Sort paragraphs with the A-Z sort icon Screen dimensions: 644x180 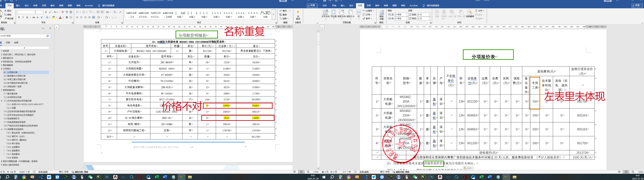tap(115, 12)
